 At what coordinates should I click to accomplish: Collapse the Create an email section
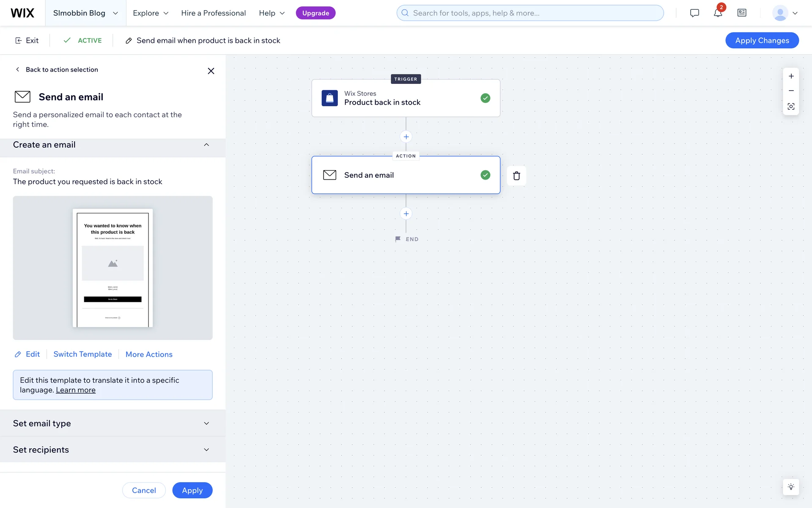206,145
